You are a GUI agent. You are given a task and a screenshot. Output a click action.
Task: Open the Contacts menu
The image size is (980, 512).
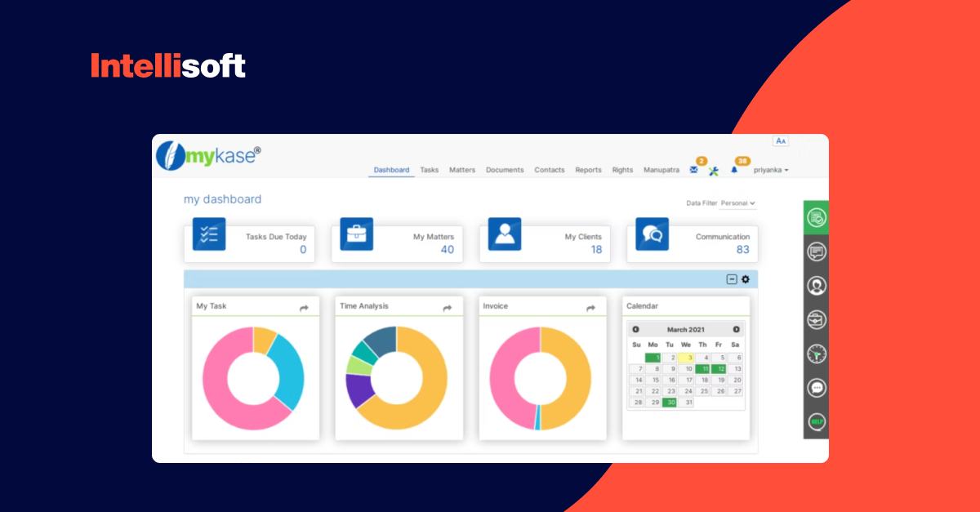point(550,170)
